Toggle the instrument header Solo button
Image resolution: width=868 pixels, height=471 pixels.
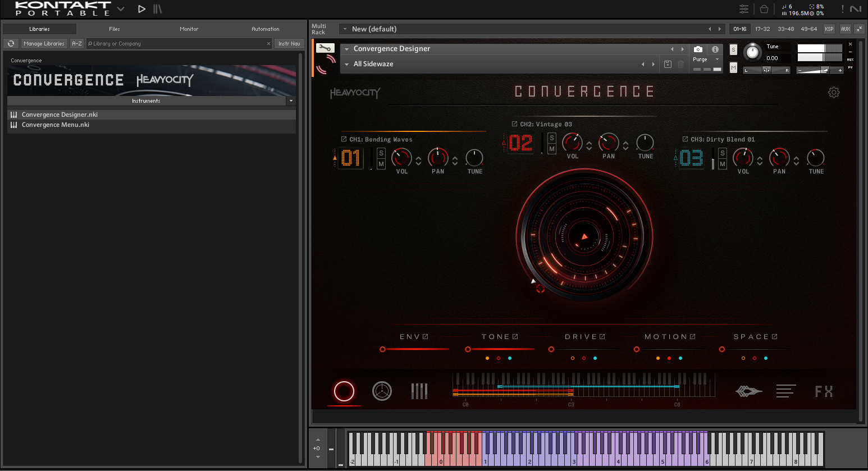point(733,50)
